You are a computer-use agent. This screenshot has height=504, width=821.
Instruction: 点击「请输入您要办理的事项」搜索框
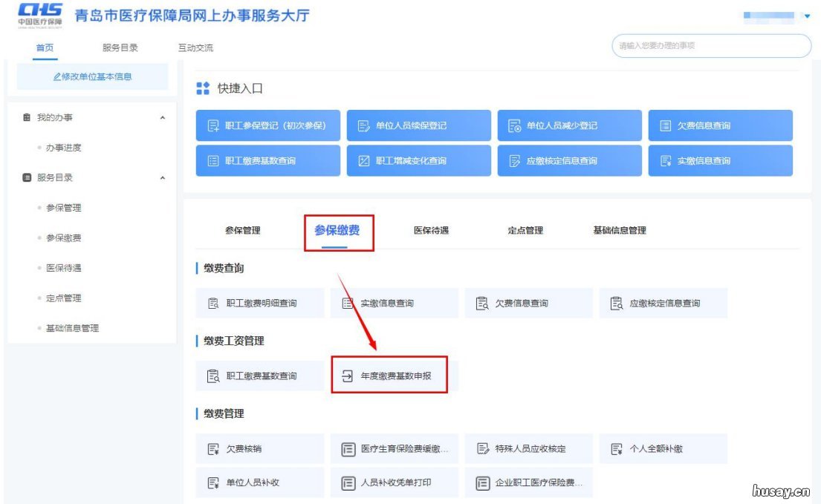pos(710,46)
